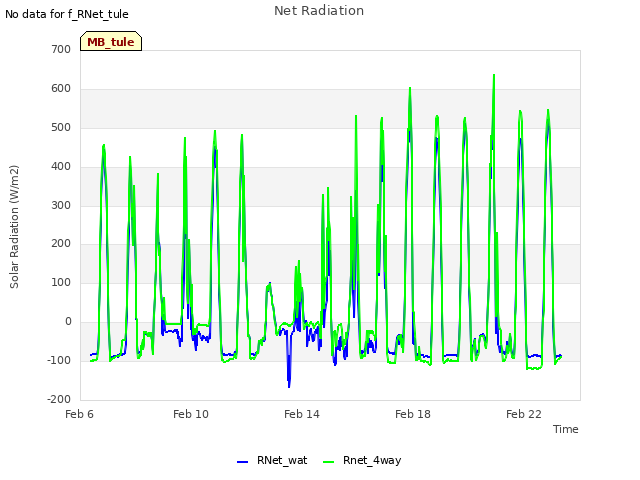Image resolution: width=640 pixels, height=480 pixels.
Task: Click the highest green peak near 640 W/m2
Action: [x=494, y=75]
